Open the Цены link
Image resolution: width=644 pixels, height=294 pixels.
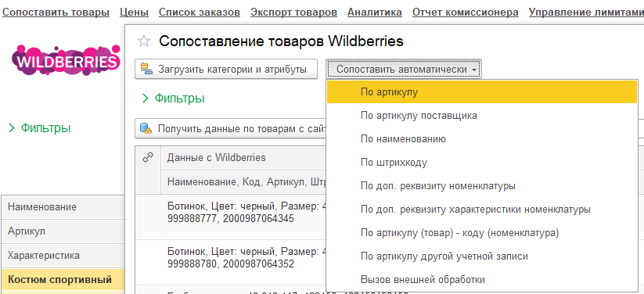135,13
